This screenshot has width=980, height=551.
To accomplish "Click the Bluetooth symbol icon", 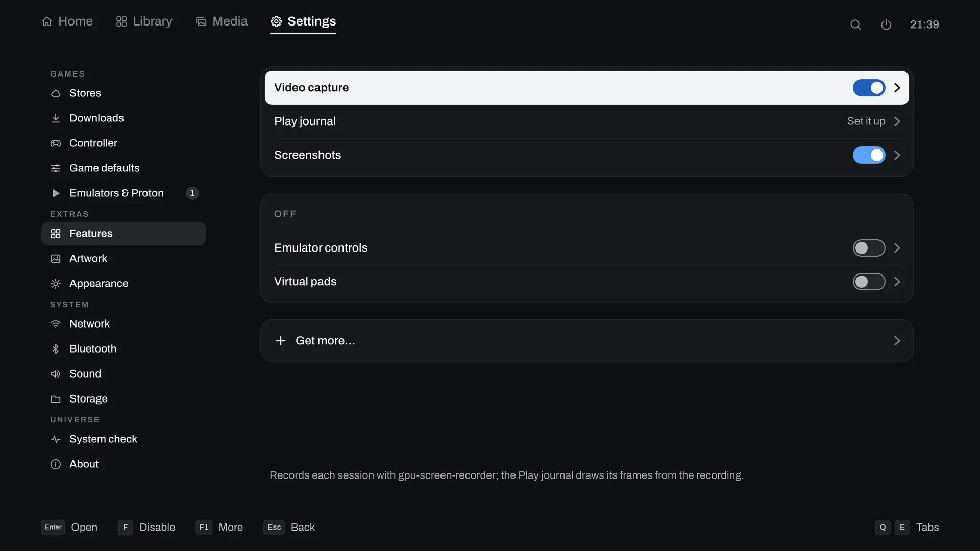I will tap(56, 349).
